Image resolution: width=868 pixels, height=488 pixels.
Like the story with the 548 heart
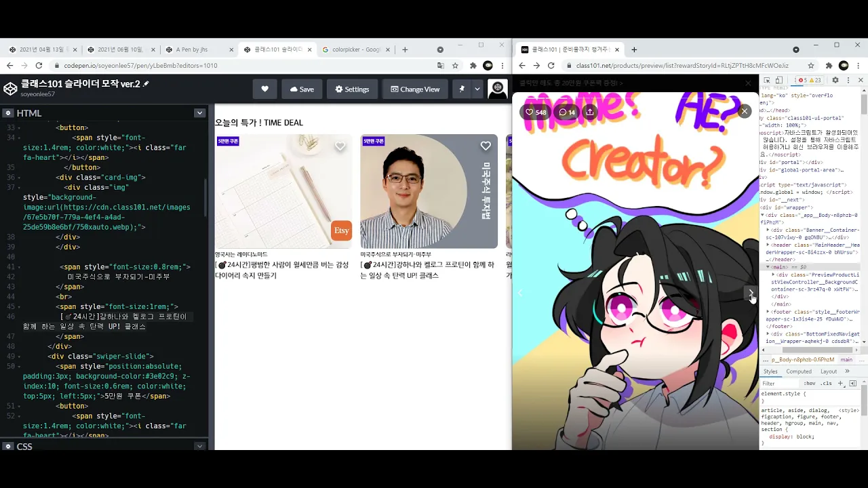(x=535, y=112)
